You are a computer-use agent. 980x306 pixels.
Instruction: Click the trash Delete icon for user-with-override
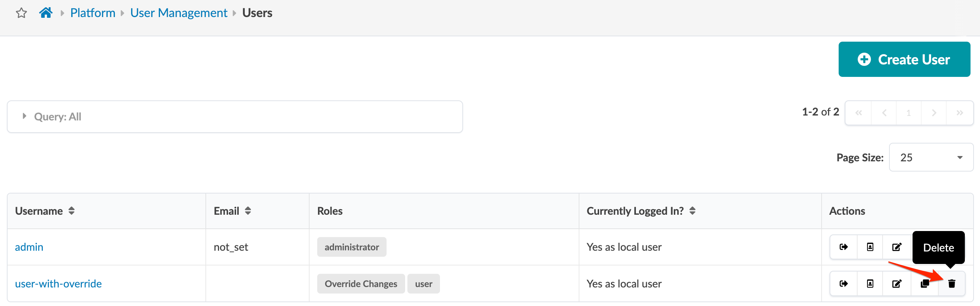pyautogui.click(x=952, y=284)
